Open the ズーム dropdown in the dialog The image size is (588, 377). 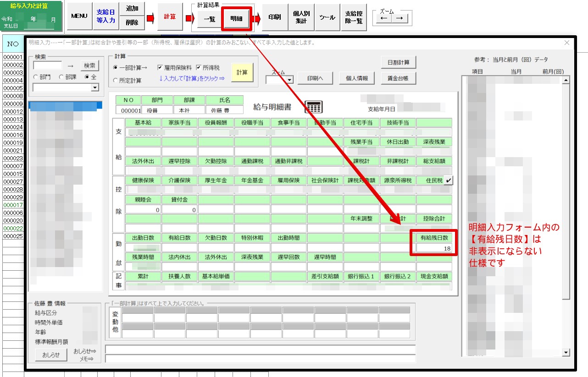pos(290,80)
